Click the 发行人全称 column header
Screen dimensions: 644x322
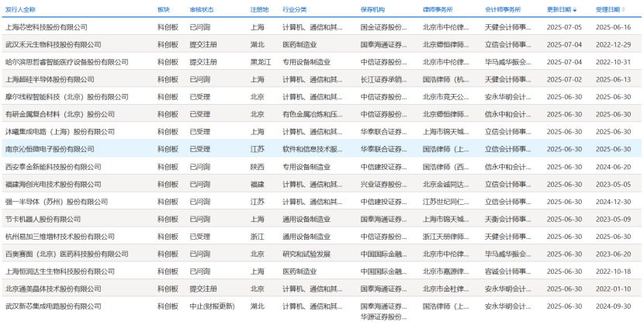coord(21,10)
